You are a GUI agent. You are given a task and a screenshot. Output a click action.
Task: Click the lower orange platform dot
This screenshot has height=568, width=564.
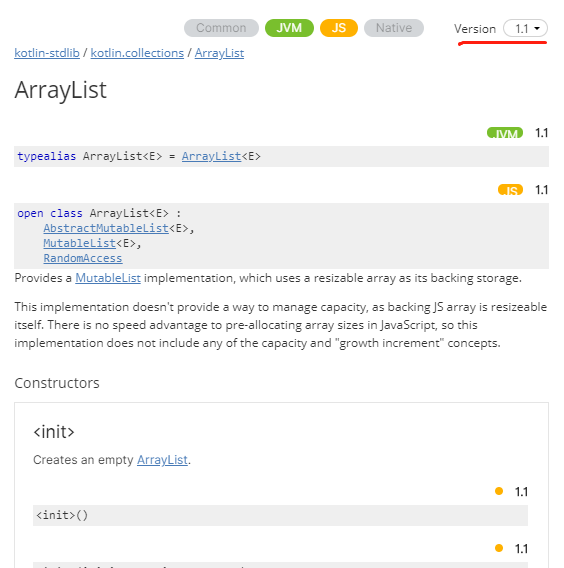(x=499, y=548)
